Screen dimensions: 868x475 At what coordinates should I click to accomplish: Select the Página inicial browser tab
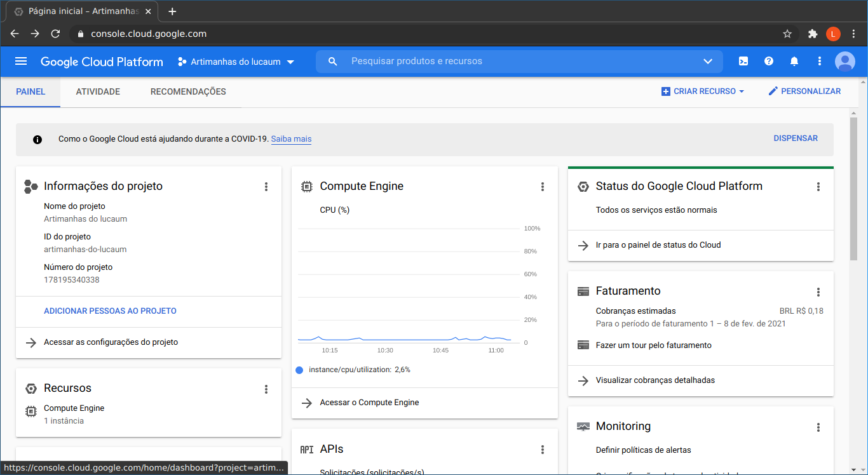(x=83, y=11)
